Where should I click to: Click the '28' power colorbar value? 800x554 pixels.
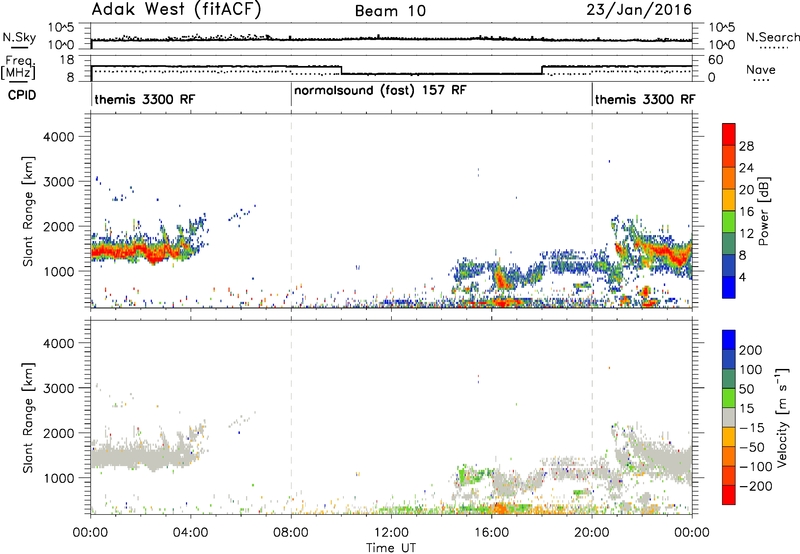click(x=746, y=146)
